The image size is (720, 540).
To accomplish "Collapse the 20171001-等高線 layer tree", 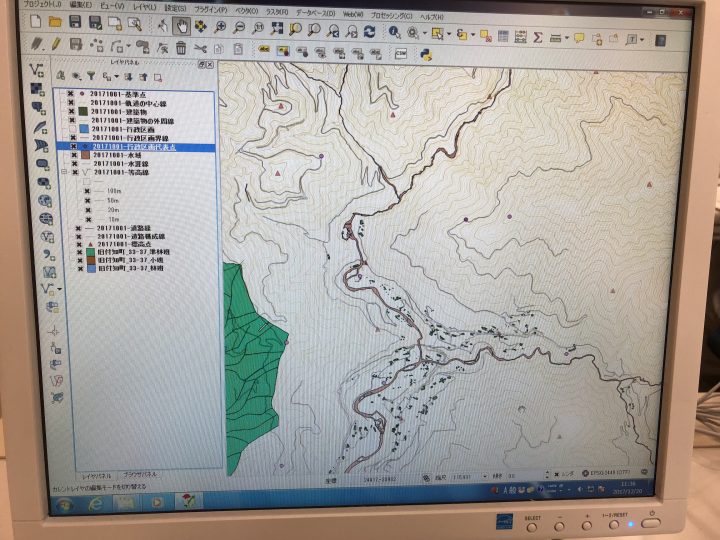I will 64,172.
